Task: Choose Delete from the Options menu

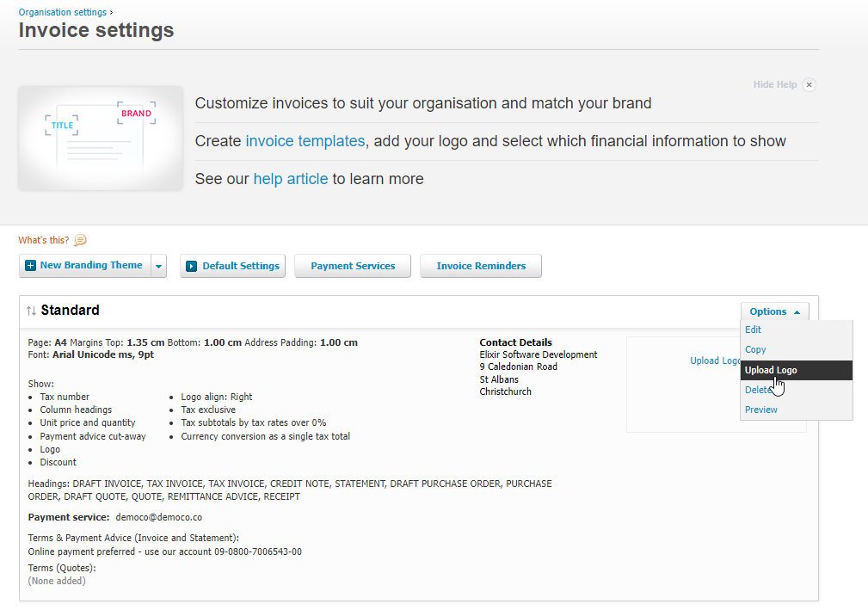Action: (x=757, y=390)
